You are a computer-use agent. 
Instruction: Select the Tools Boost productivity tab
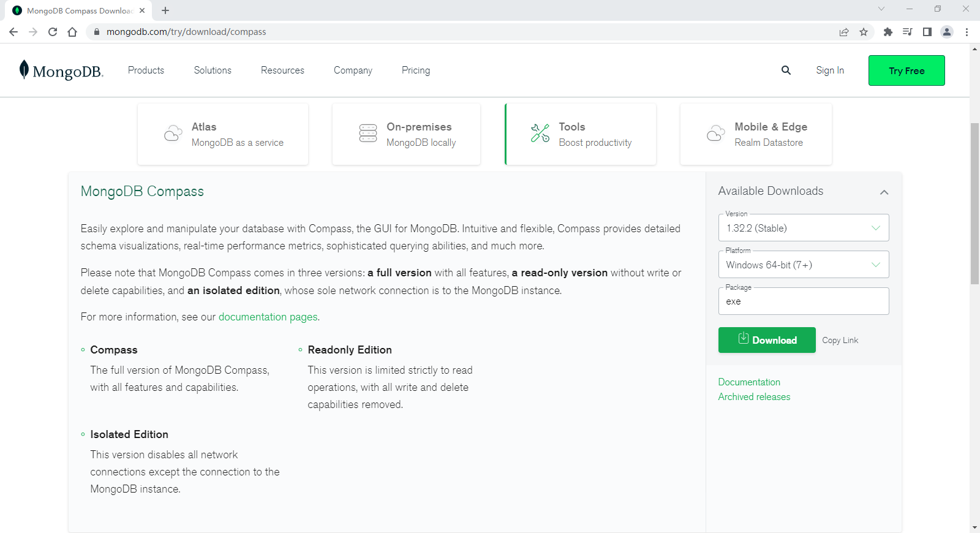pyautogui.click(x=580, y=134)
